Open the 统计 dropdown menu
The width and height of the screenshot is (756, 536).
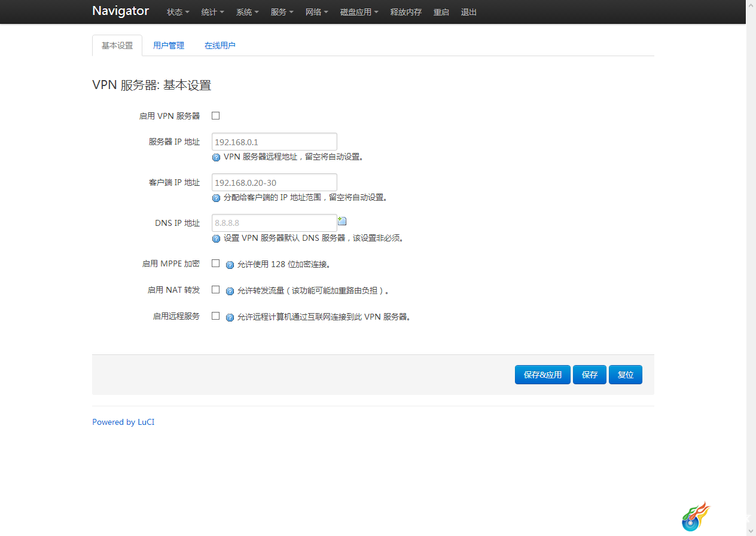click(213, 12)
